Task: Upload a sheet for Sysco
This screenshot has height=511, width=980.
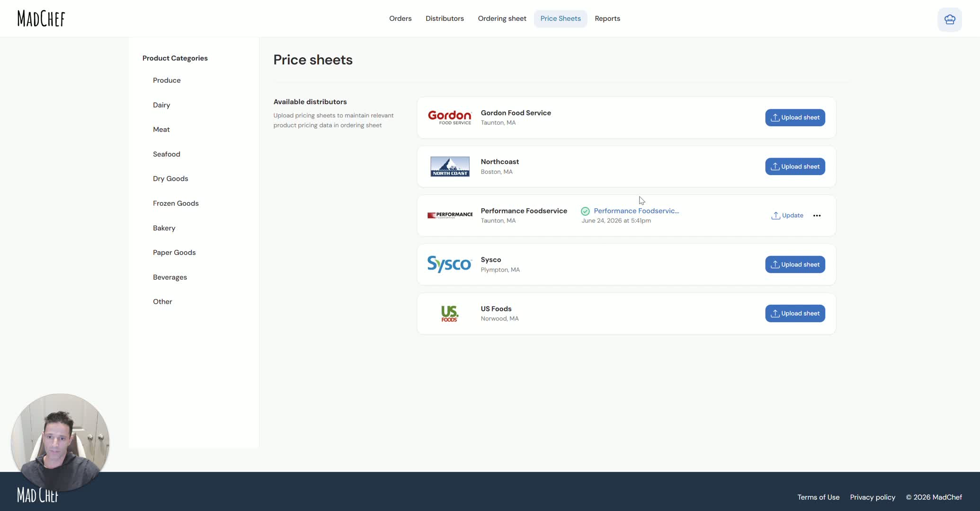Action: pyautogui.click(x=795, y=264)
